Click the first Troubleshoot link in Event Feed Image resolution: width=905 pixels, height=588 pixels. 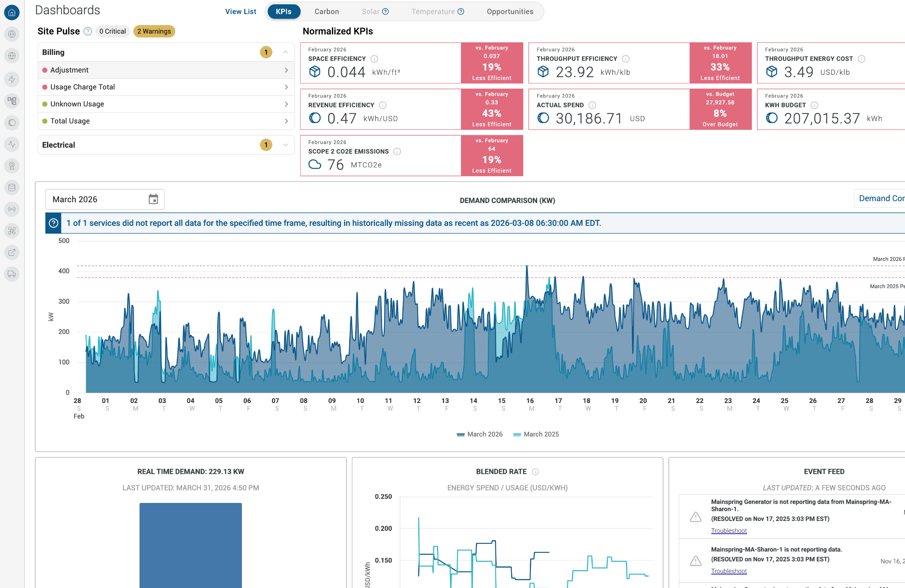coord(729,530)
